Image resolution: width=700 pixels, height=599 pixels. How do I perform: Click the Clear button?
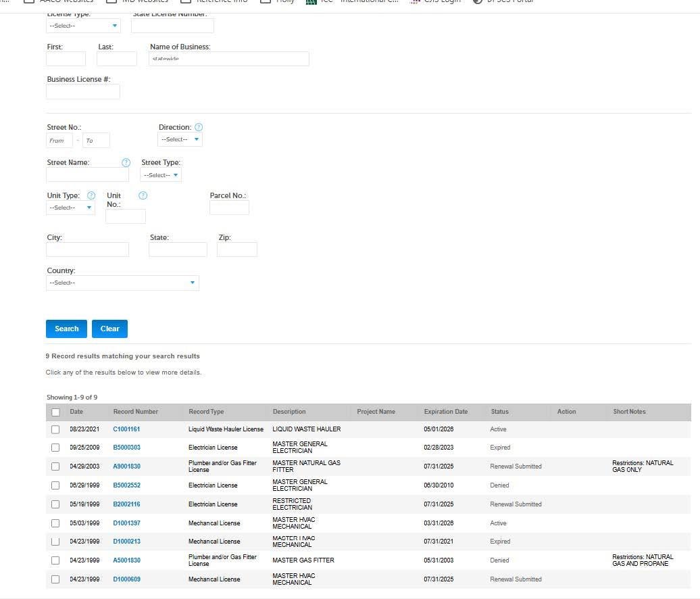pyautogui.click(x=110, y=329)
